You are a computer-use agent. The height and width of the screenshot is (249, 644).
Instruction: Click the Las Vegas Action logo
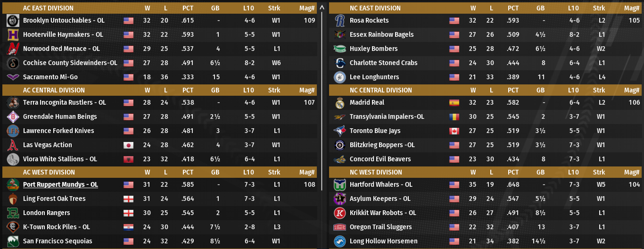coord(13,145)
